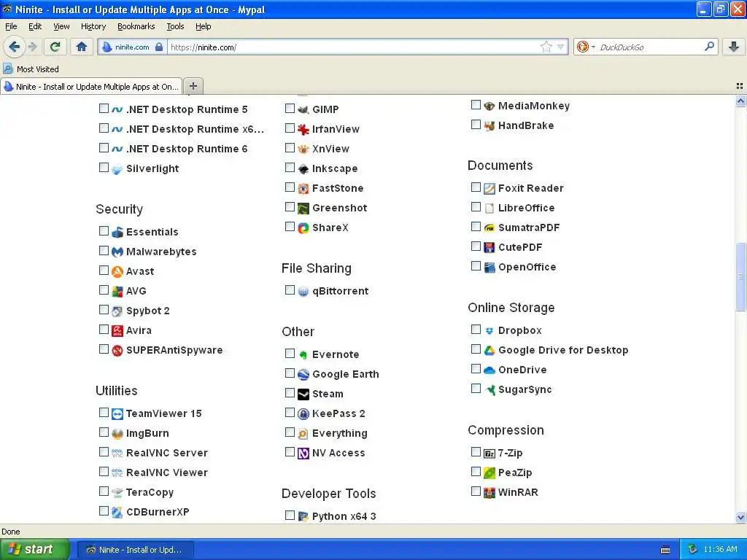
Task: Check the HandBrake checkbox
Action: [476, 124]
